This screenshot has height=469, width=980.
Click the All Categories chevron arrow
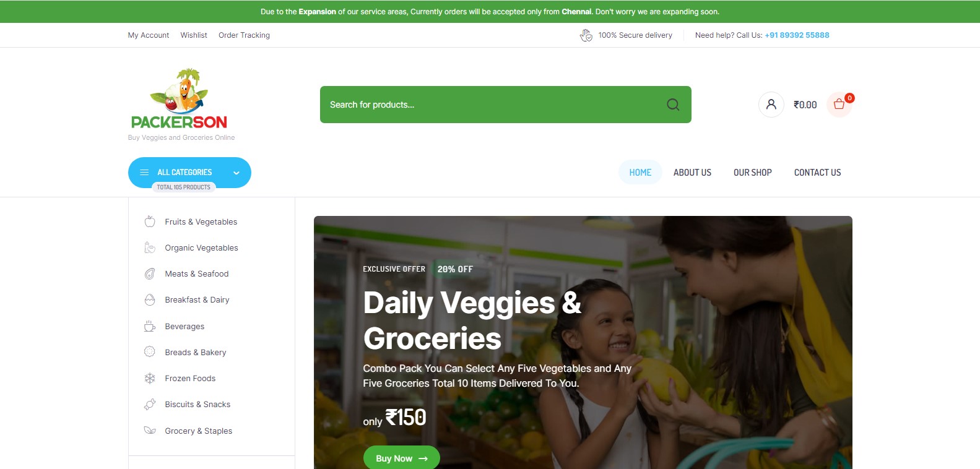[x=236, y=173]
